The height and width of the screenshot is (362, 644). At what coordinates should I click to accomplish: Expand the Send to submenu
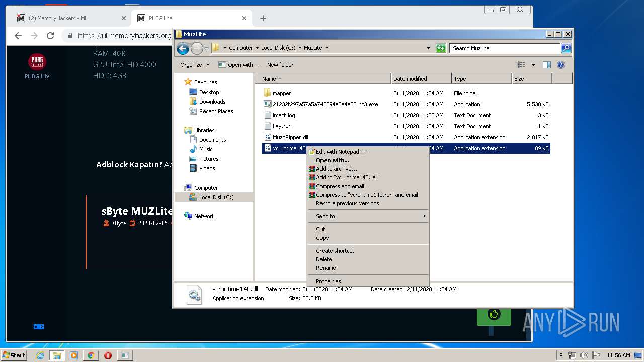coord(368,216)
